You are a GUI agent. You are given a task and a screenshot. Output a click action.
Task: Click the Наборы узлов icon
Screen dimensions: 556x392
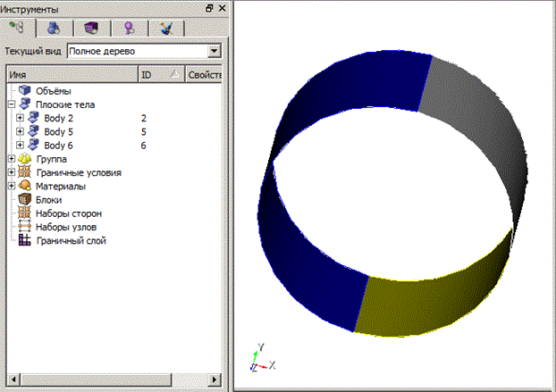point(24,226)
